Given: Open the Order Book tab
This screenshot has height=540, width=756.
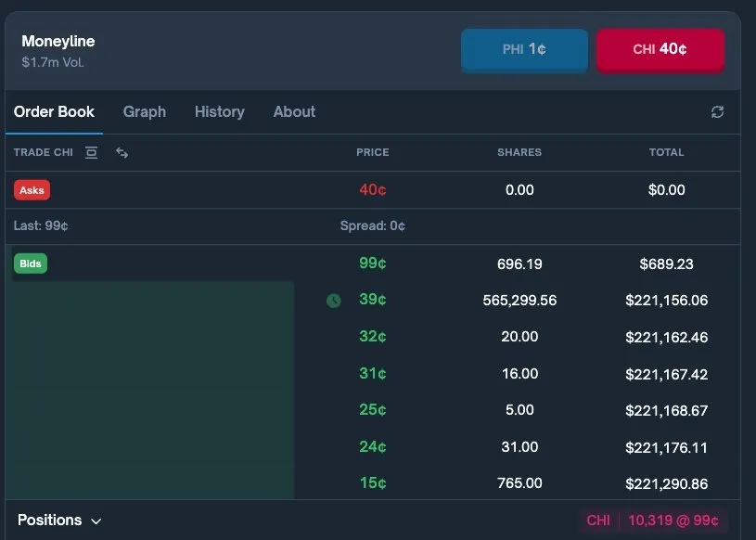Looking at the screenshot, I should [x=54, y=112].
